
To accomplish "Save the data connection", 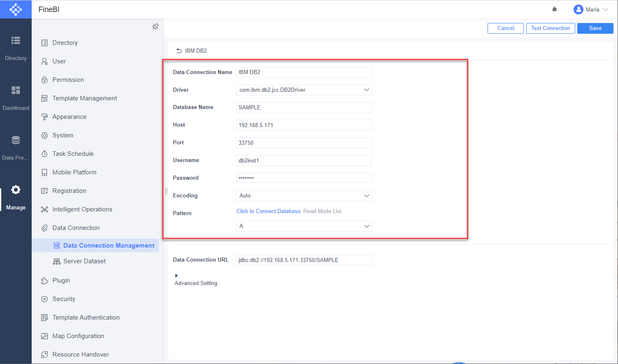I will pos(595,28).
